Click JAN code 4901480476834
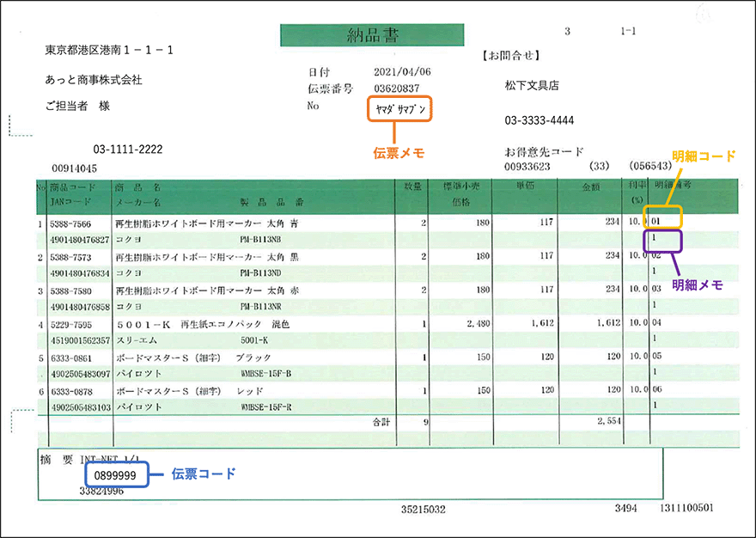This screenshot has width=756, height=538. tap(80, 273)
